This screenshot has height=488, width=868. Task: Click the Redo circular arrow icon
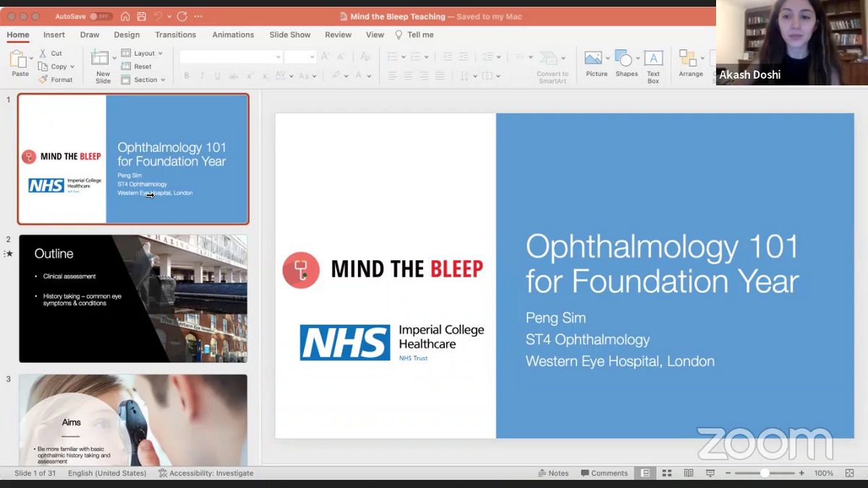tap(182, 16)
